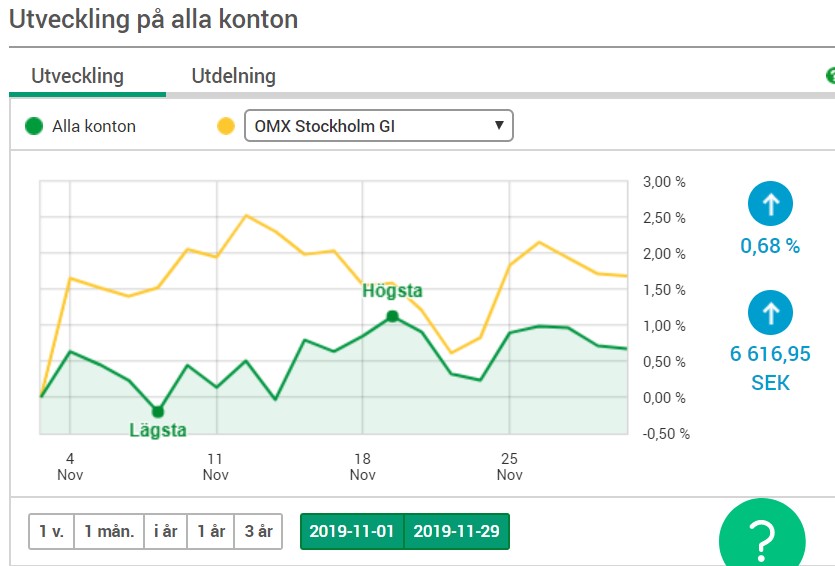This screenshot has height=566, width=835.
Task: Click the green Alla konton legend dot
Action: 35,126
